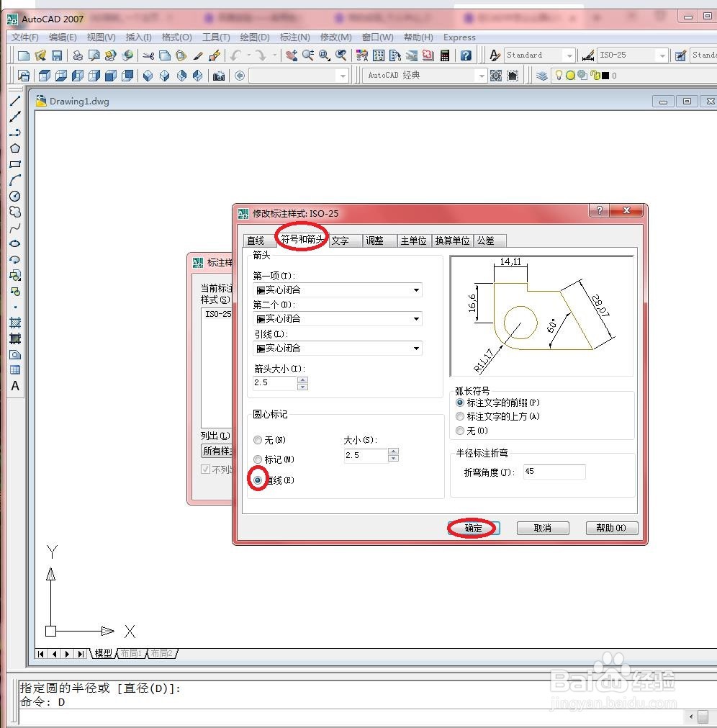Select the Hatch tool
Image resolution: width=717 pixels, height=728 pixels.
tap(15, 323)
